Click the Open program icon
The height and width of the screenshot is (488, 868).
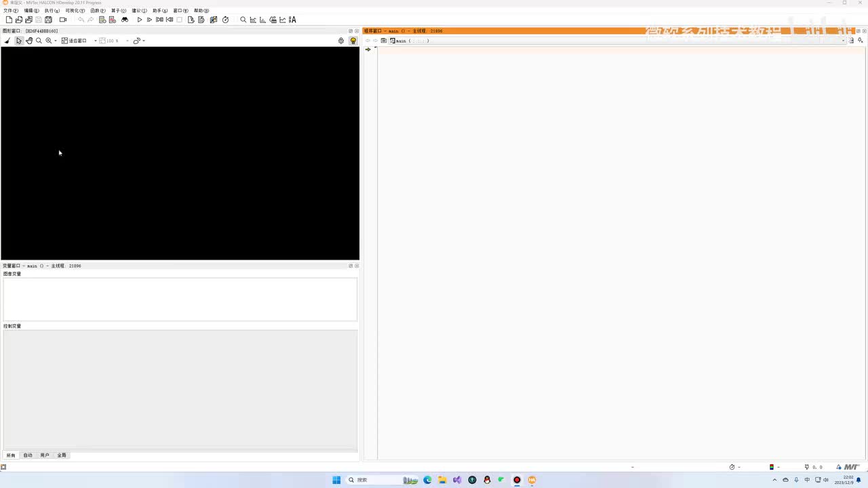pyautogui.click(x=19, y=20)
